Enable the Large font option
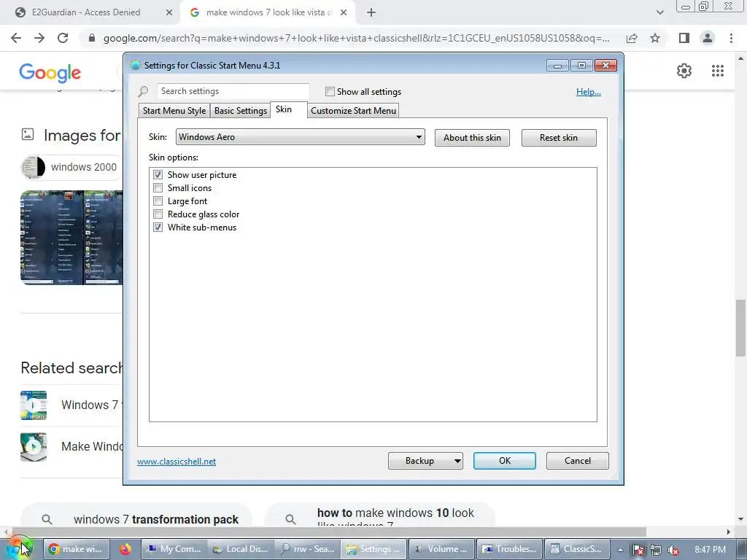The width and height of the screenshot is (747, 560). tap(158, 201)
